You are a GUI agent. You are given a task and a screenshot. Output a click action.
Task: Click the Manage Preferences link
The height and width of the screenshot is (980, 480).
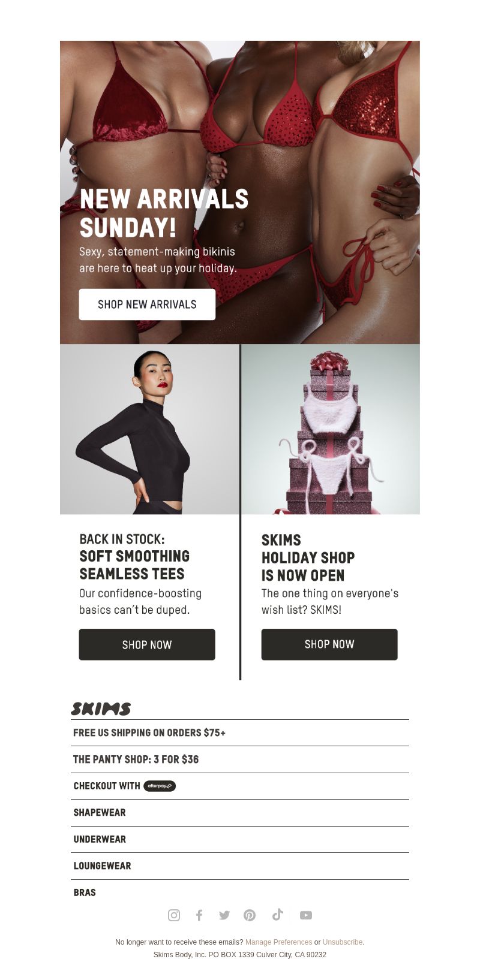(278, 942)
